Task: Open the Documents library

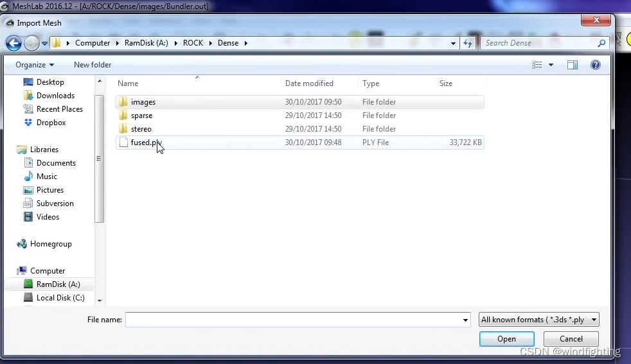Action: [56, 163]
